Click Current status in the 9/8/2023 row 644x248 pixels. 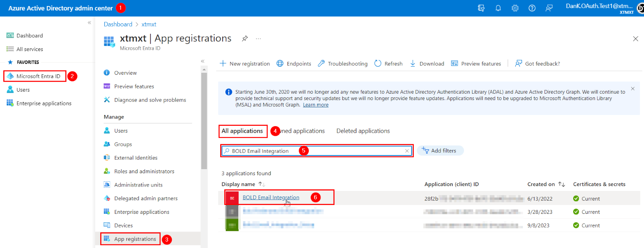point(586,225)
